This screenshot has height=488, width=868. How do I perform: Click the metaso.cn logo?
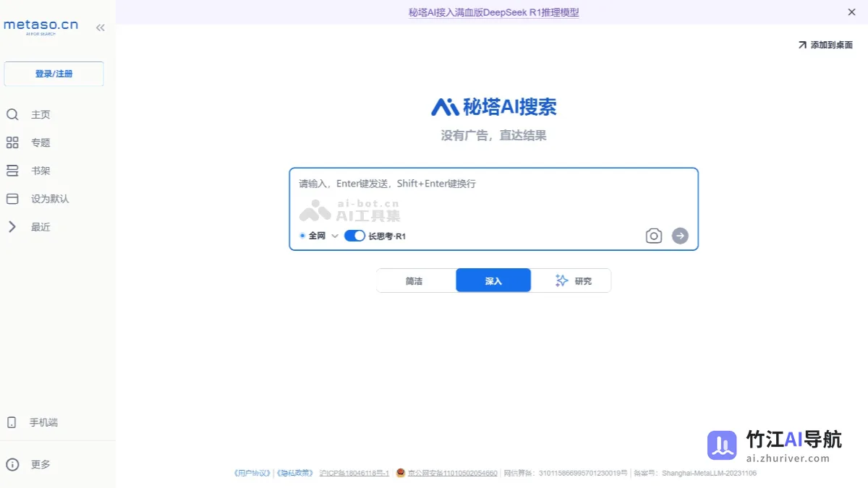point(41,25)
